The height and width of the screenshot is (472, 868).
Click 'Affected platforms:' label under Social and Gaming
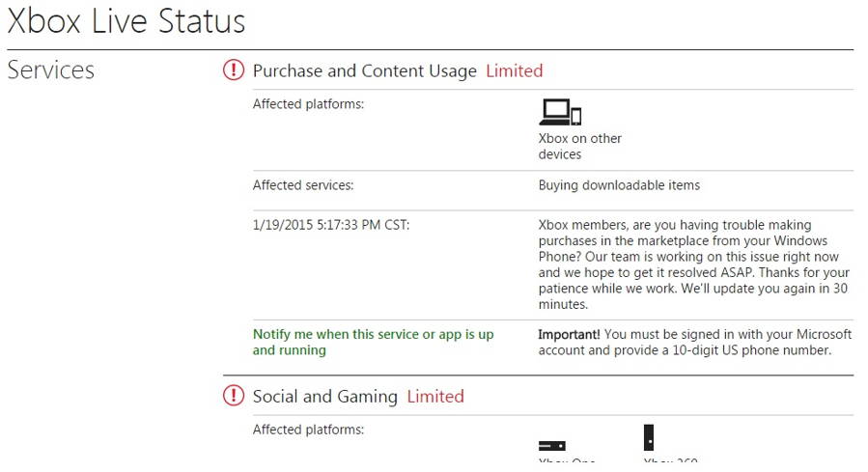pyautogui.click(x=308, y=430)
